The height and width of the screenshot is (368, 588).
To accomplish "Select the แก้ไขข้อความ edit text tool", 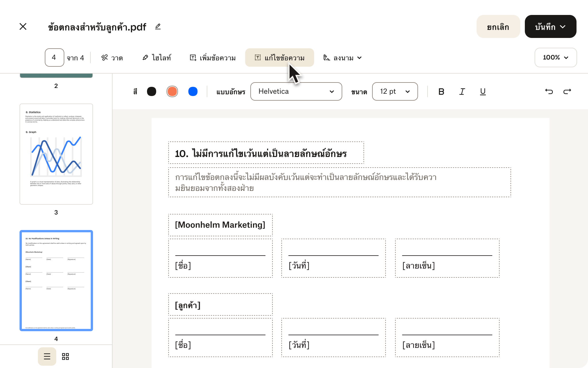I will pyautogui.click(x=279, y=57).
